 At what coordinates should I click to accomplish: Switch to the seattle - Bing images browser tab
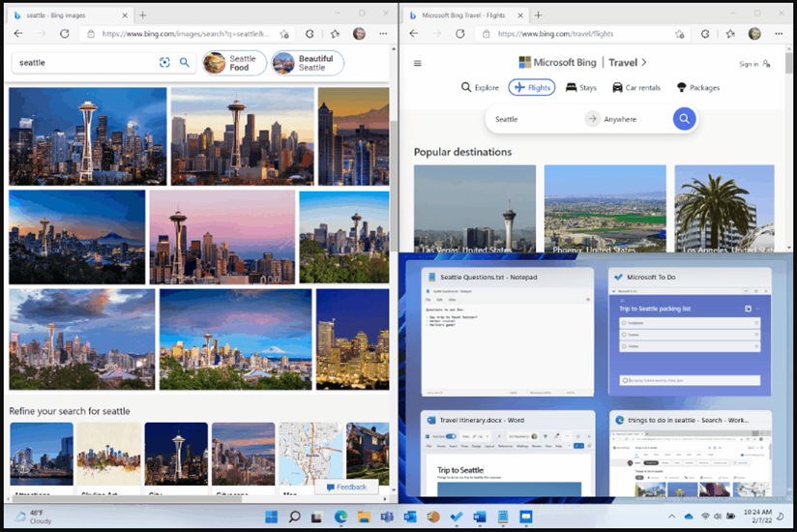click(x=71, y=15)
